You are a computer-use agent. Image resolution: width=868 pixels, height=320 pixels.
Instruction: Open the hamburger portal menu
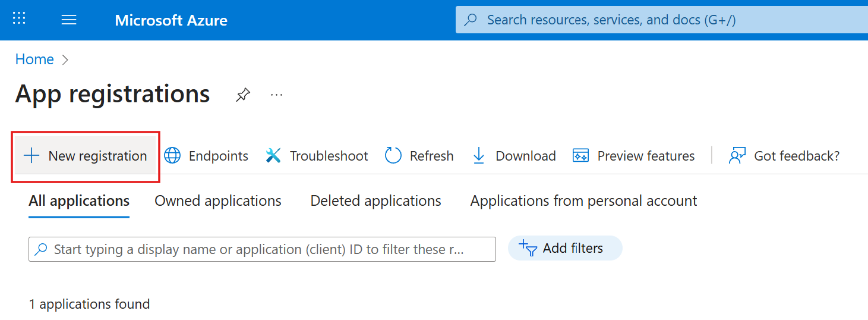pos(69,20)
